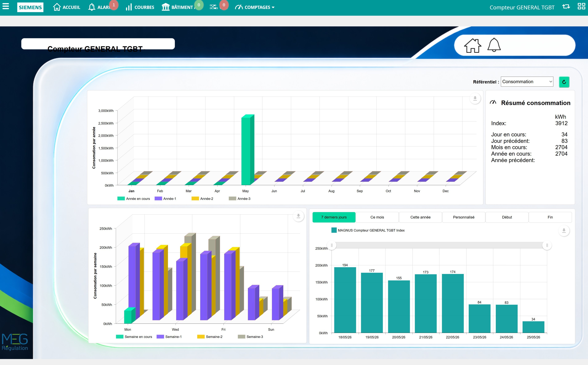Open the grid dashboard icon top right
The width and height of the screenshot is (588, 365).
click(581, 6)
